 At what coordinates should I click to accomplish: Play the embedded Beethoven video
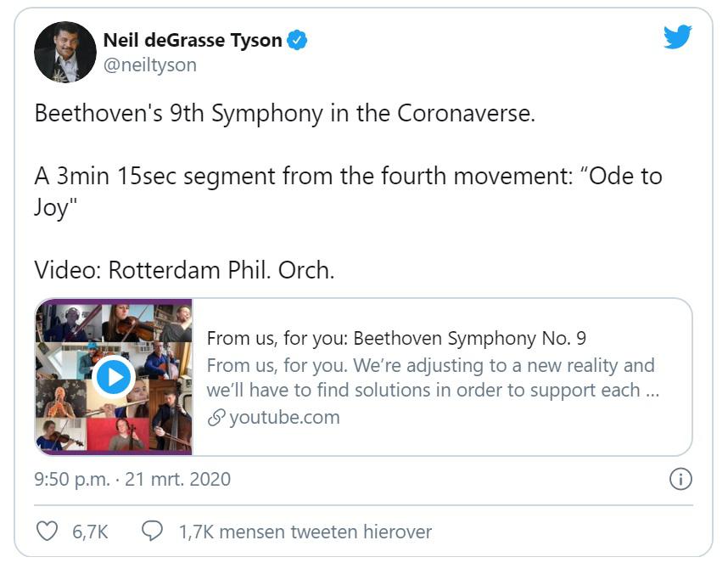point(113,376)
